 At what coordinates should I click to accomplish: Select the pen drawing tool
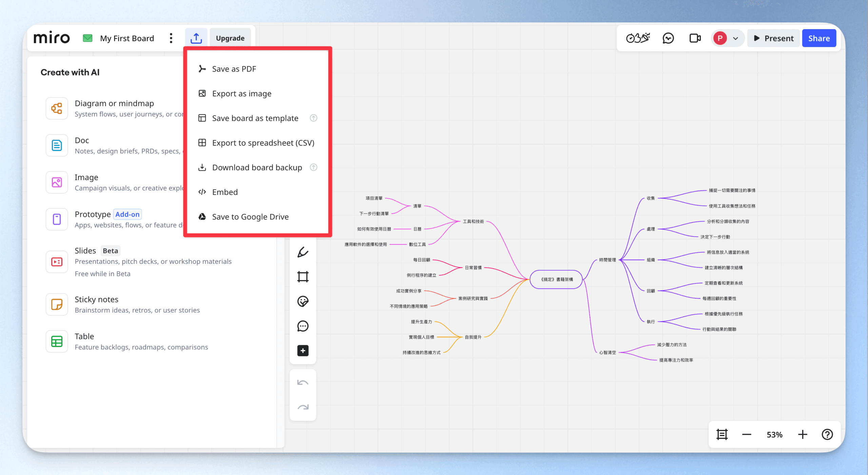pos(303,252)
